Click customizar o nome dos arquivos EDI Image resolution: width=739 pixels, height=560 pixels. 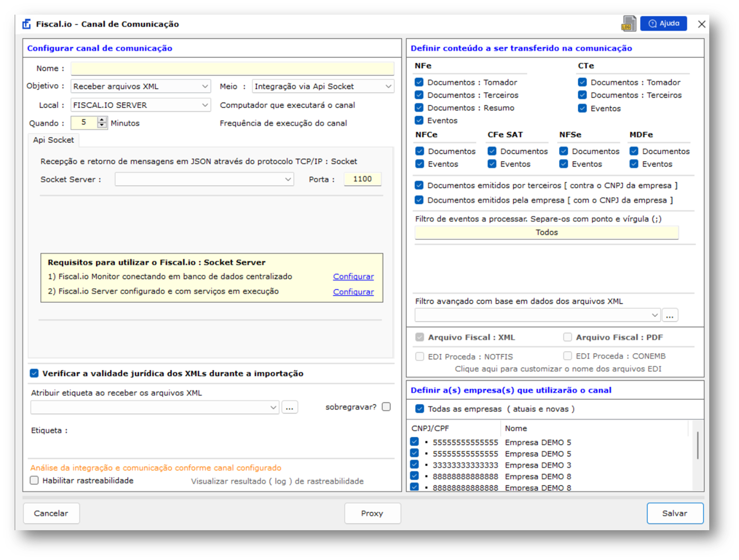click(x=558, y=369)
